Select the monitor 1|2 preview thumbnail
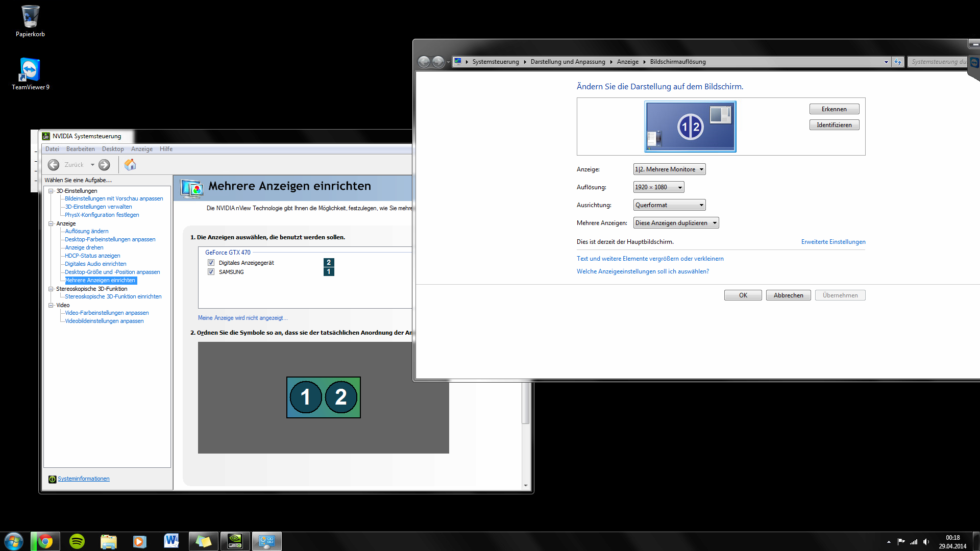980x551 pixels. click(690, 127)
